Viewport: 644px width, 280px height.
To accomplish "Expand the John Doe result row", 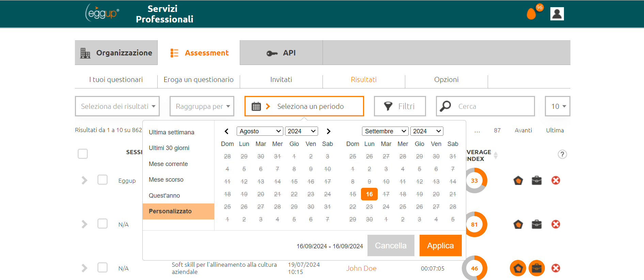I will pyautogui.click(x=84, y=268).
